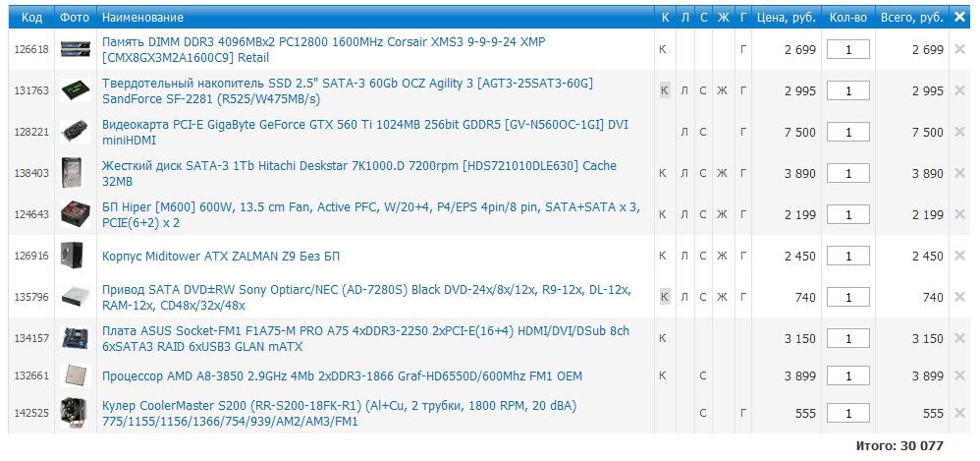Click the Л marker in GigaByte GTX row
Viewport: 980px width, 461px height.
(x=684, y=132)
